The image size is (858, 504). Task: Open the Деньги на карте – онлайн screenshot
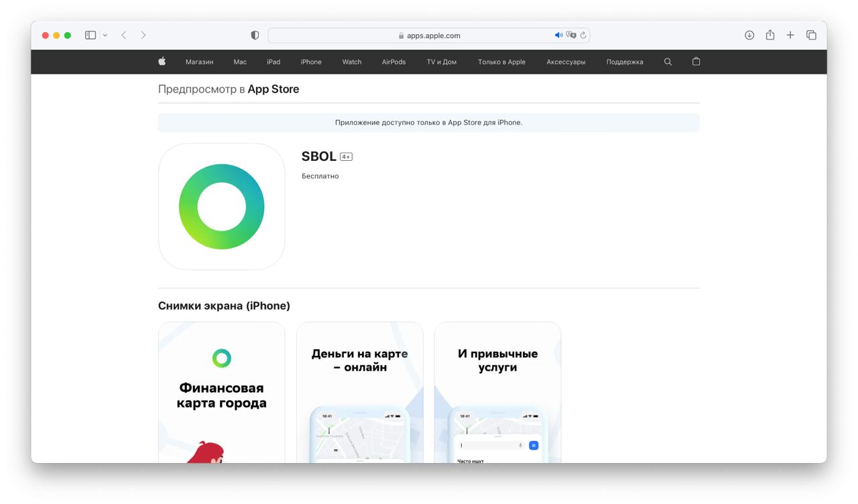pos(360,392)
